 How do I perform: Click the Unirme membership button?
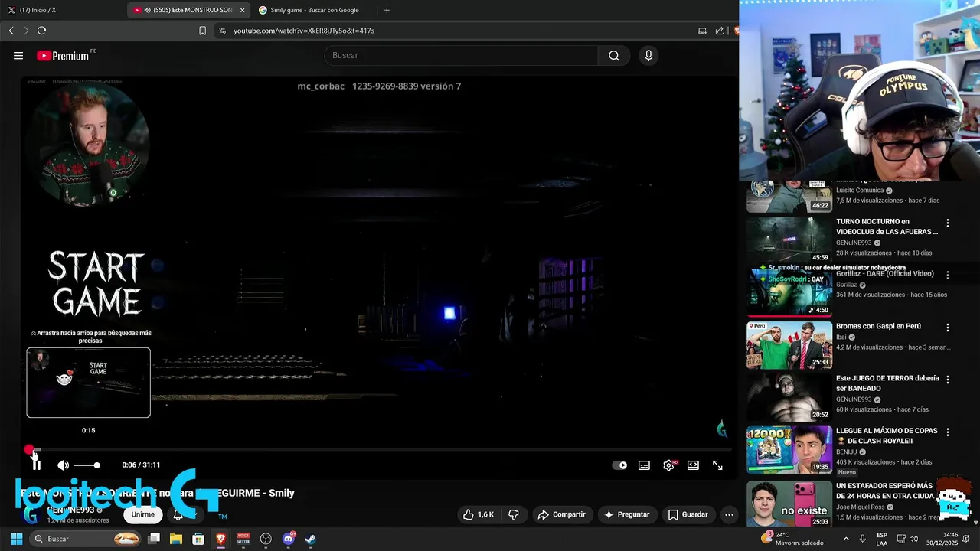(143, 514)
